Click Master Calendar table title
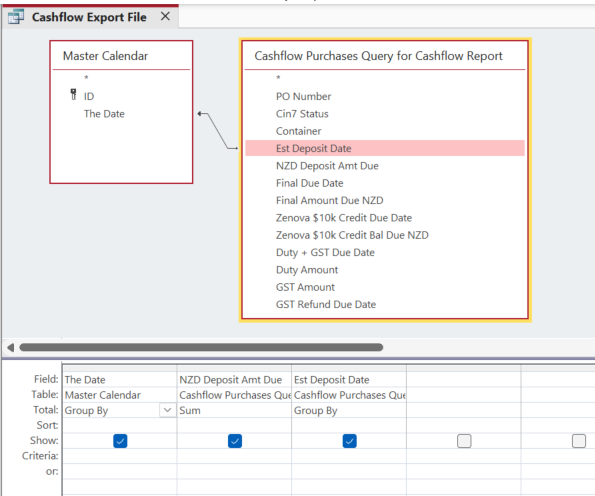Screen dimensions: 595x496 tap(105, 56)
